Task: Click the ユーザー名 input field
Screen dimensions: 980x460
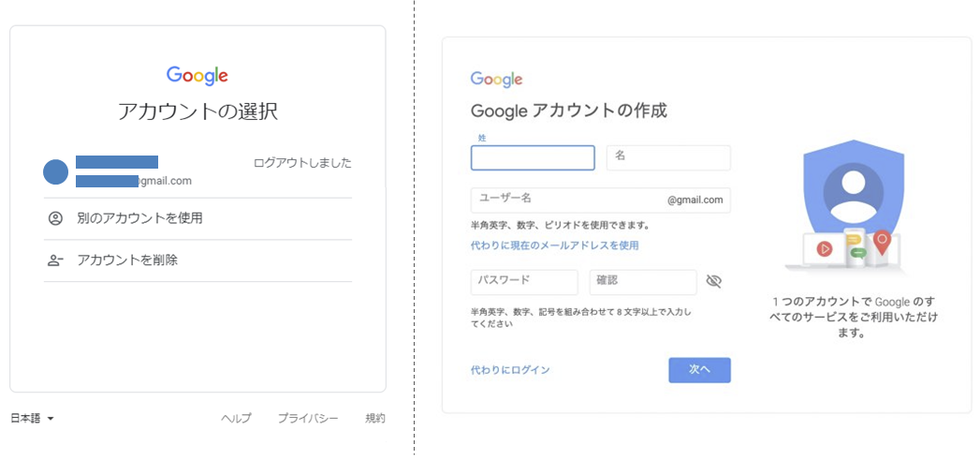Action: 601,200
